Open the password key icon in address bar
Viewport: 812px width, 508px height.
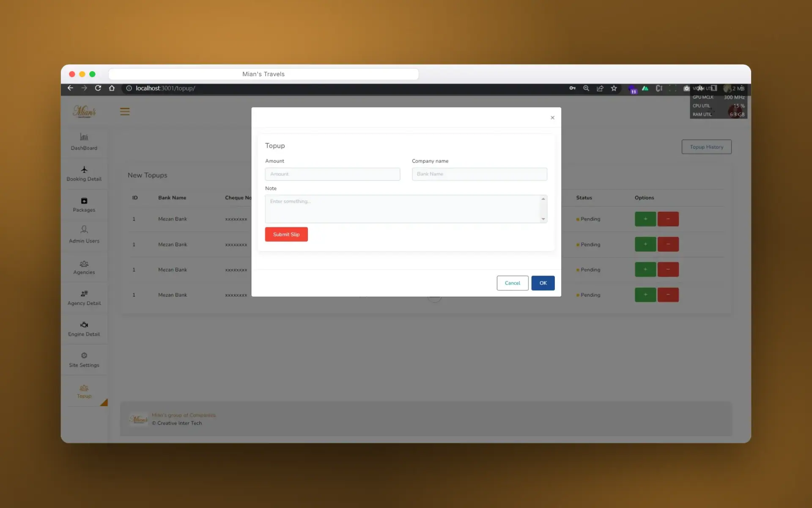(x=572, y=88)
